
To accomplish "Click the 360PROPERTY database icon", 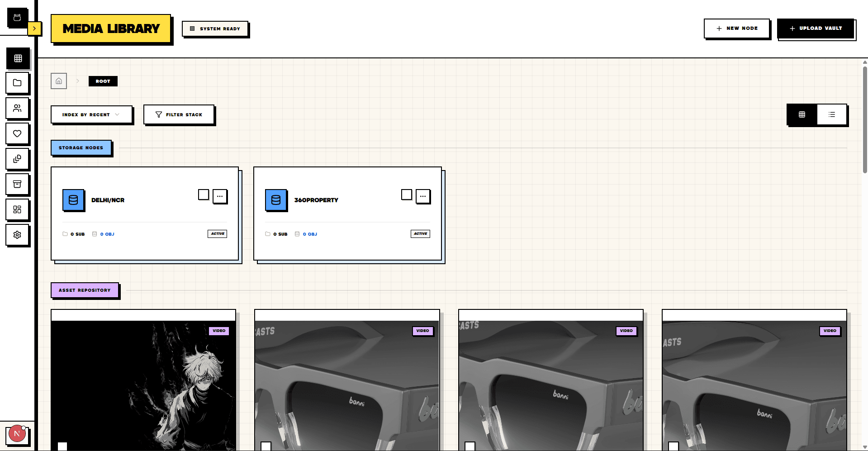I will tap(276, 200).
